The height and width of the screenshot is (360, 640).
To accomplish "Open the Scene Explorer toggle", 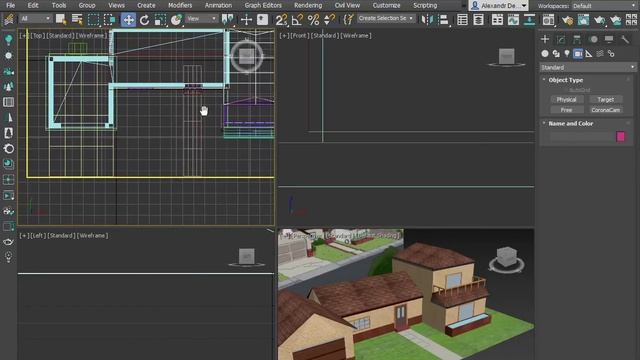I will 462,19.
